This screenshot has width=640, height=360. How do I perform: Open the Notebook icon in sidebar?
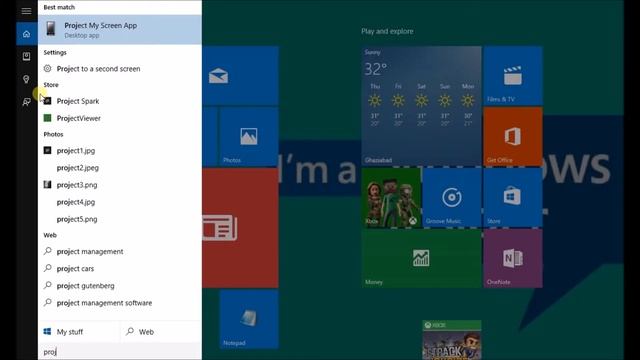pos(27,56)
